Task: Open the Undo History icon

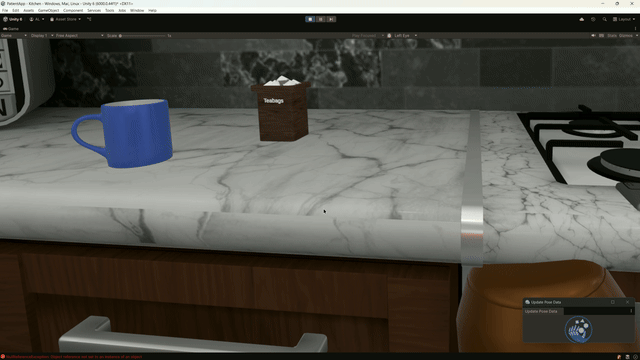Action: [593, 19]
